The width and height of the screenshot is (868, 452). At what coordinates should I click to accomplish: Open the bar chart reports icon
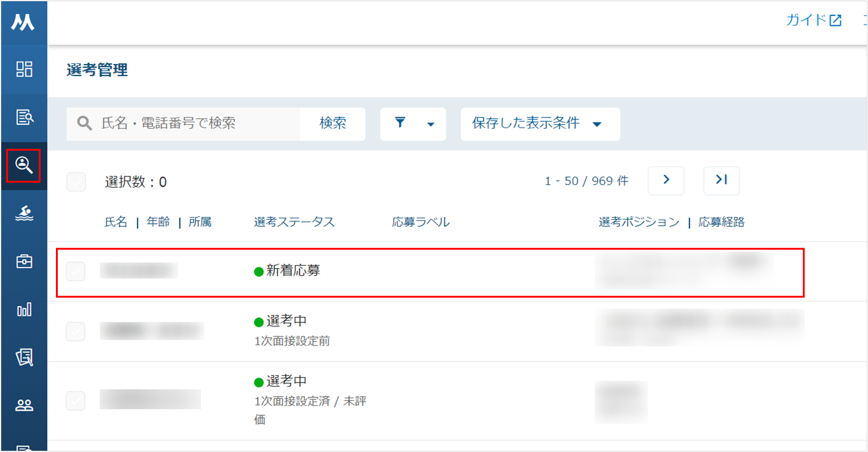click(x=24, y=309)
